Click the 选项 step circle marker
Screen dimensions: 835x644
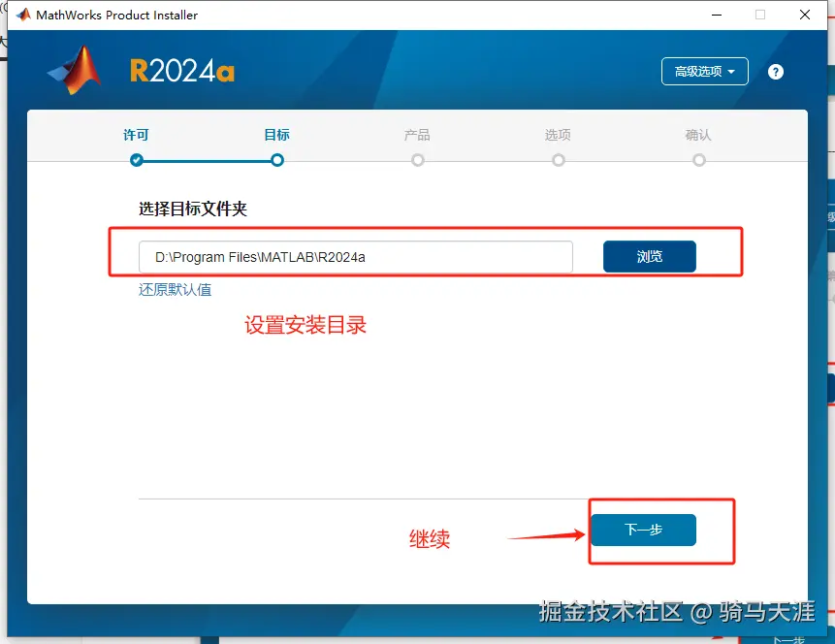click(x=559, y=160)
